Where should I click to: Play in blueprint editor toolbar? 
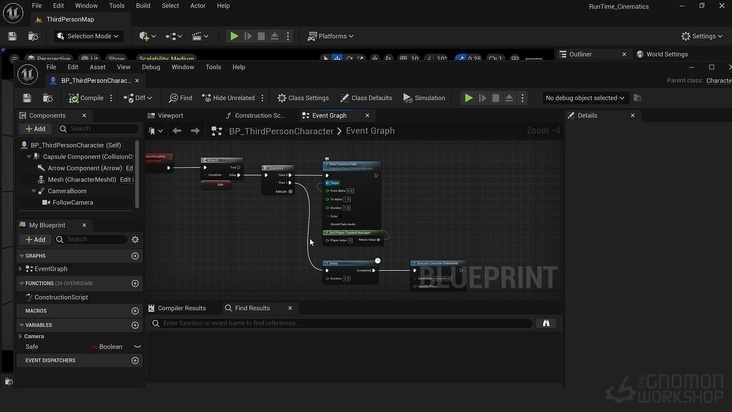[468, 98]
